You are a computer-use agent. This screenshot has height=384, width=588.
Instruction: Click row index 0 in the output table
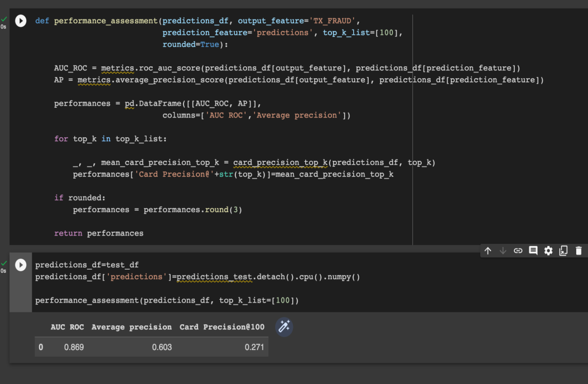(41, 347)
